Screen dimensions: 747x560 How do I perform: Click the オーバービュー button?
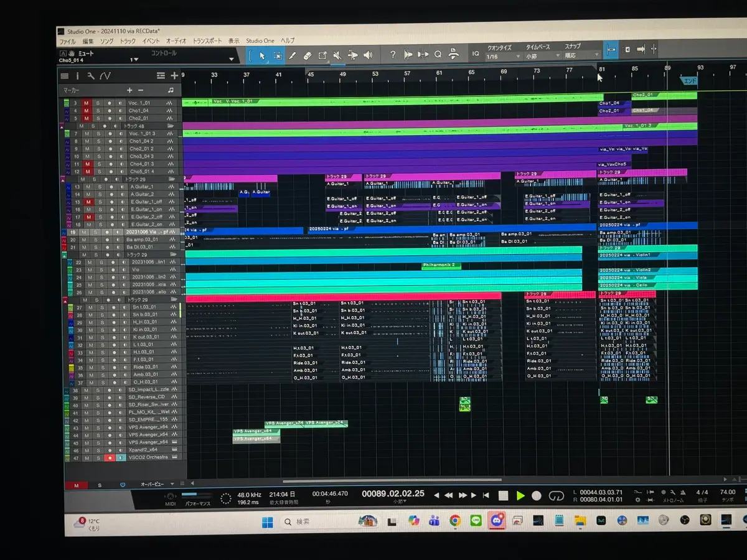click(x=152, y=484)
